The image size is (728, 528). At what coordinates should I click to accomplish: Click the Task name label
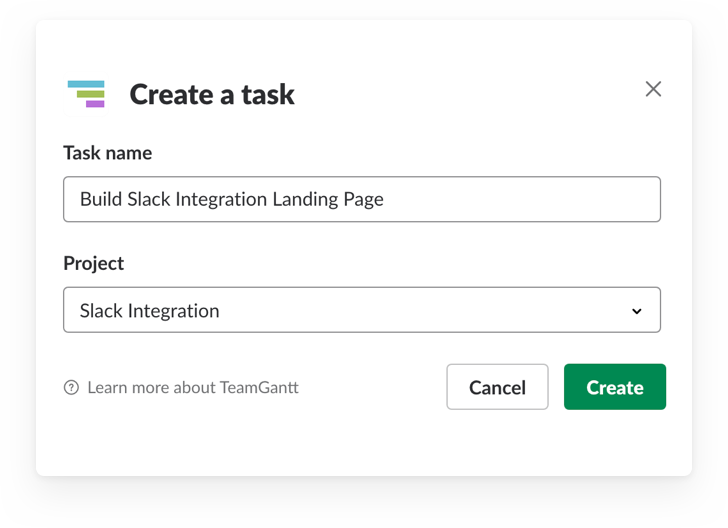[x=108, y=153]
